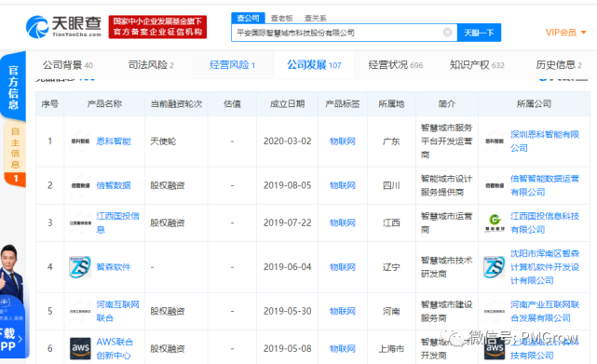Viewport: 597px width, 364px height.
Task: Open the 历史信息 tab
Action: (559, 65)
